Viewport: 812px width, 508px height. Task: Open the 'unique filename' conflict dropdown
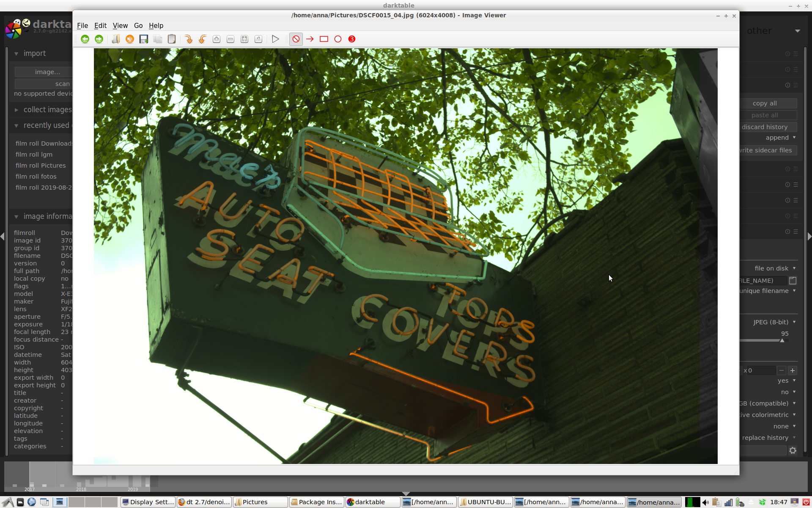tap(768, 291)
